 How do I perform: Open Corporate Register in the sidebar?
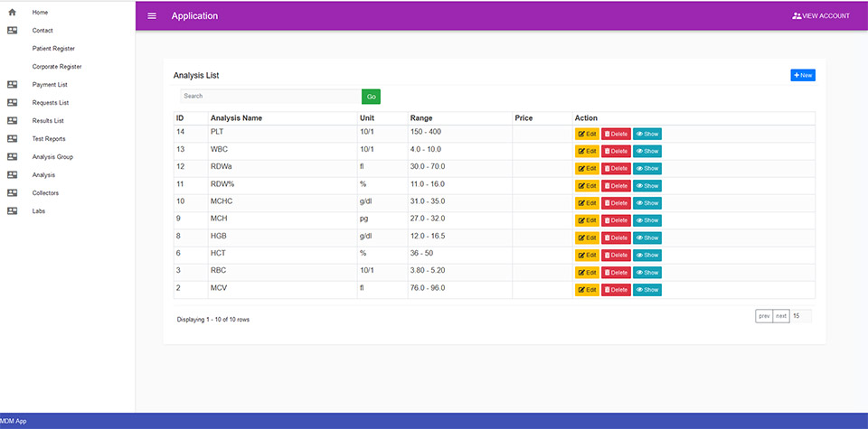pos(57,66)
